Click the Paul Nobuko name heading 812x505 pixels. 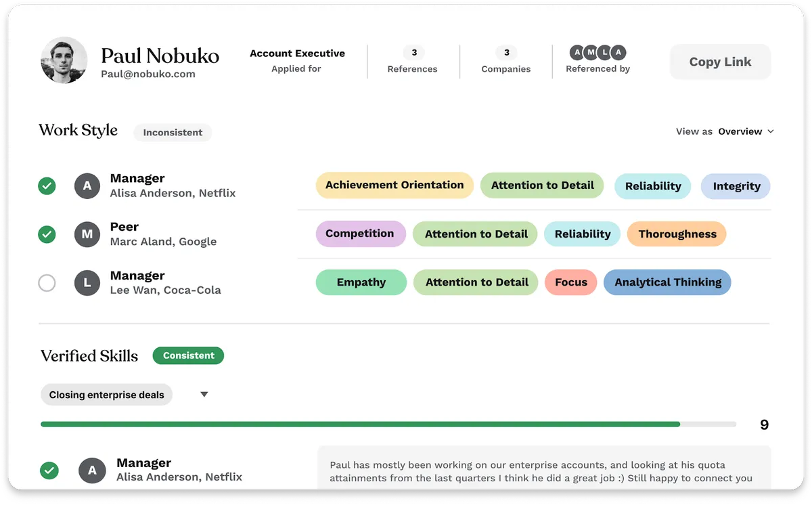160,56
